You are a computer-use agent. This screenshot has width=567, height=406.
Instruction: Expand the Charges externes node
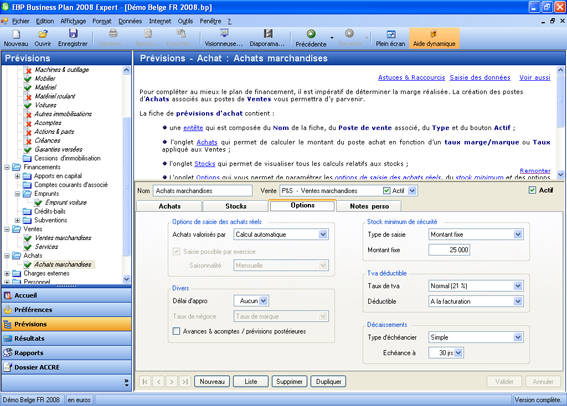click(x=7, y=273)
